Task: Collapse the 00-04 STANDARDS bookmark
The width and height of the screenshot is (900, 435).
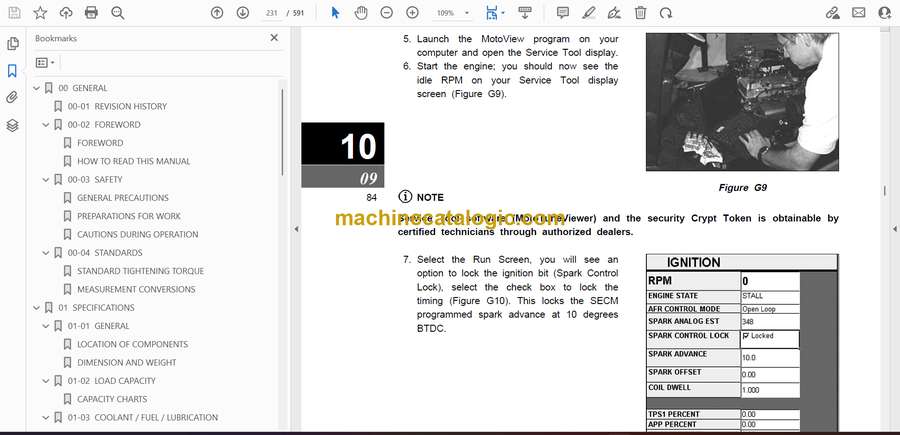Action: (x=46, y=253)
